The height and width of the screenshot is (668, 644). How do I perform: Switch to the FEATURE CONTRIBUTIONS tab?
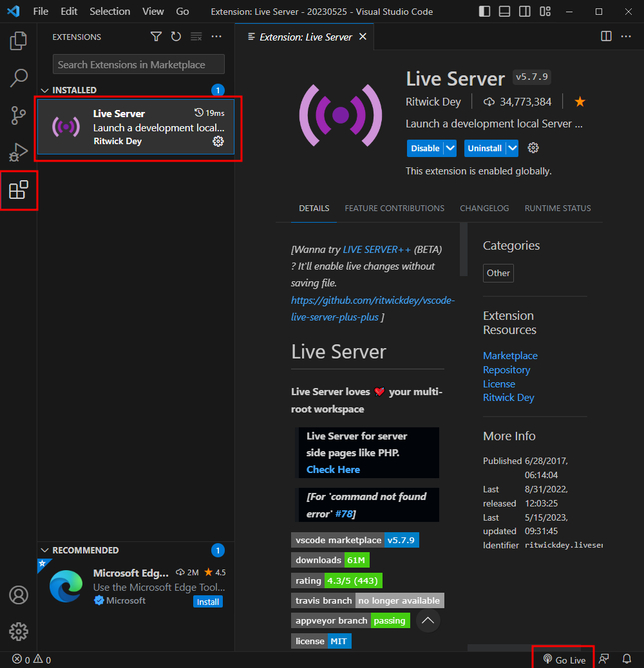pyautogui.click(x=394, y=209)
